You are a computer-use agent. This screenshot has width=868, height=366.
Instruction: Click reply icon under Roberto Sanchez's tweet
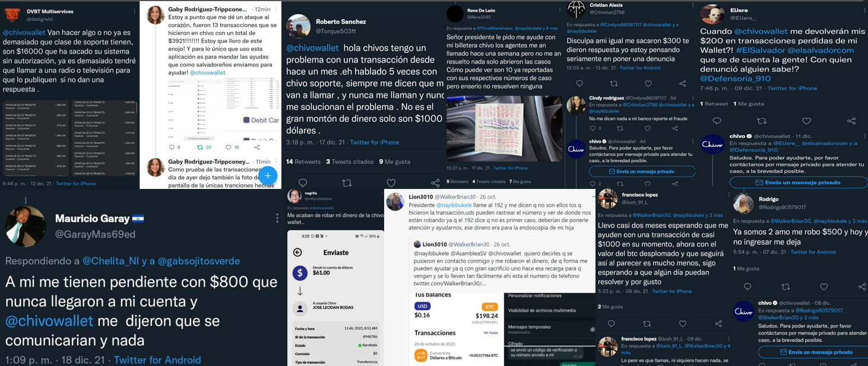(303, 183)
